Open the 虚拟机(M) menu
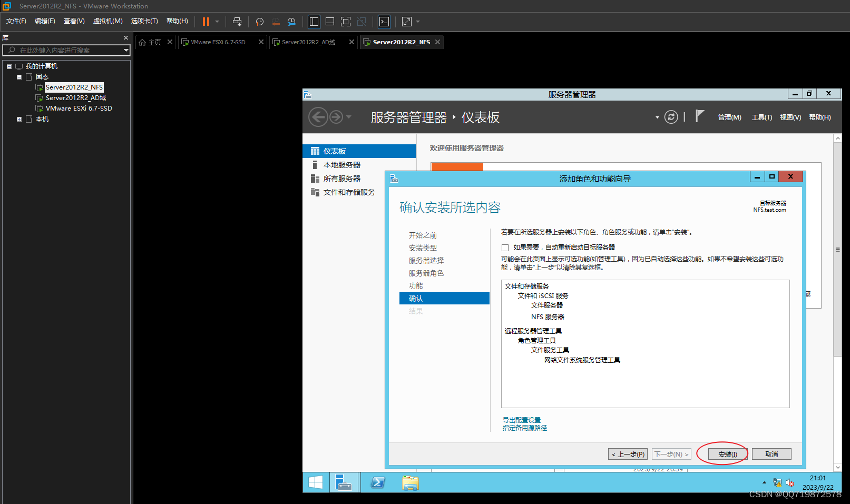 point(108,21)
